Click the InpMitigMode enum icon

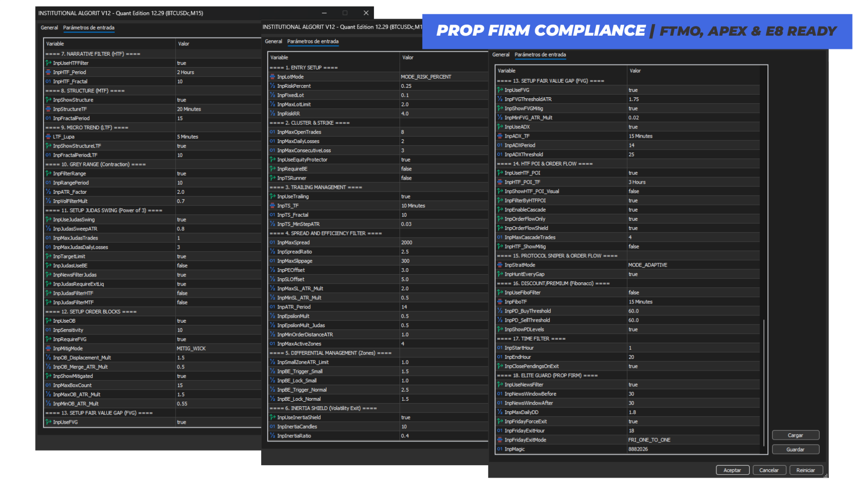pos(48,348)
